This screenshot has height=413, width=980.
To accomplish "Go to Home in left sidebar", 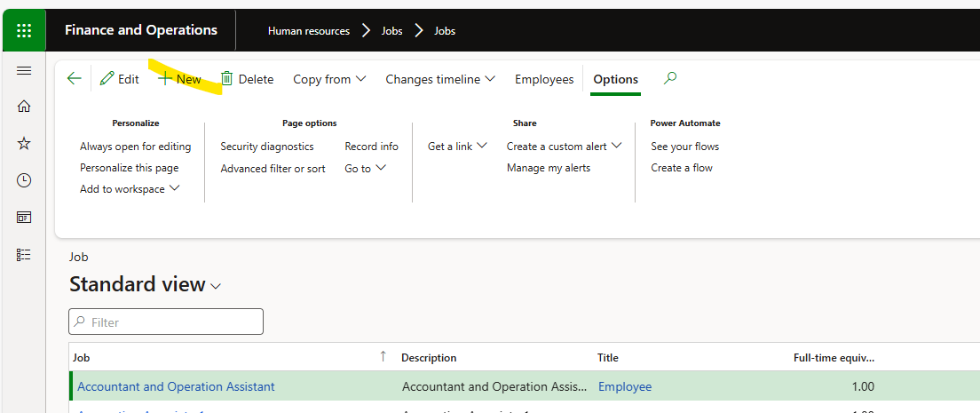I will coord(24,107).
